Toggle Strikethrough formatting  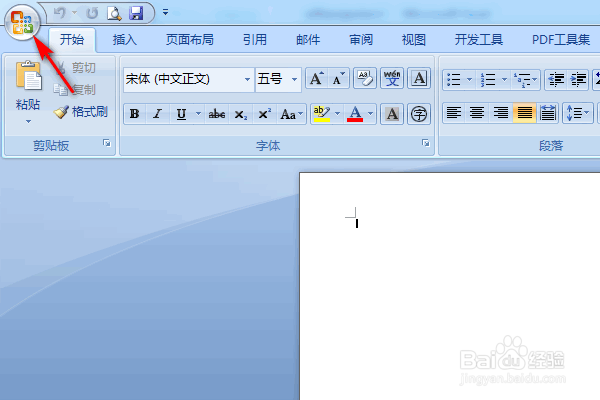[217, 114]
